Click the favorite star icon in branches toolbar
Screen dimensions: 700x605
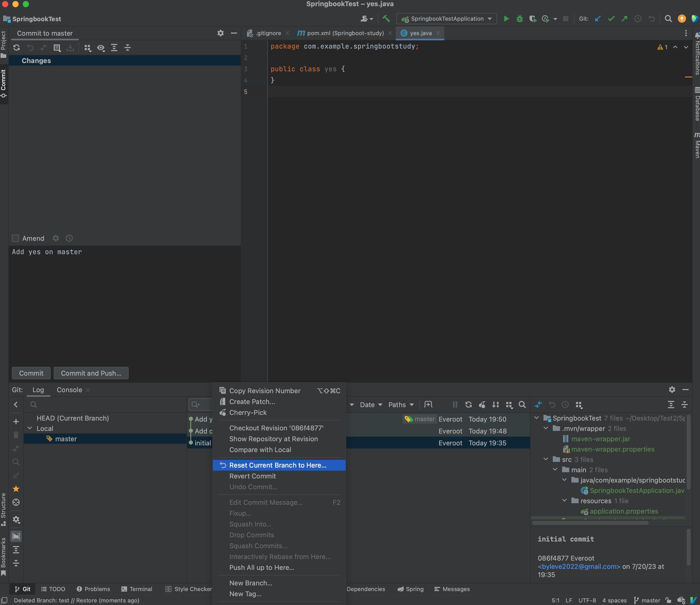[16, 488]
